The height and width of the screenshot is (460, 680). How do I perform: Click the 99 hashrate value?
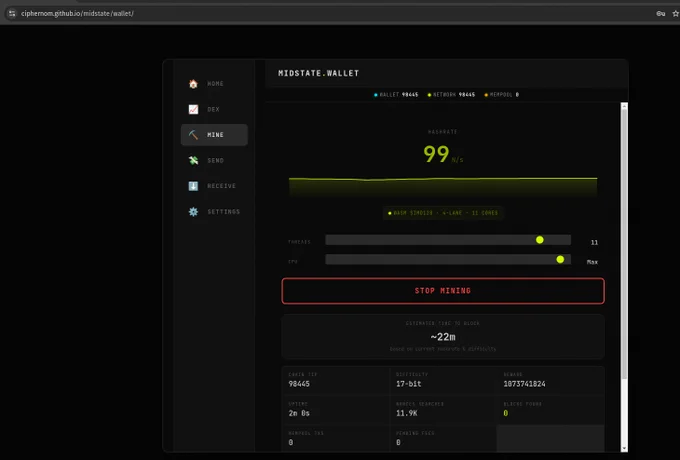436,154
